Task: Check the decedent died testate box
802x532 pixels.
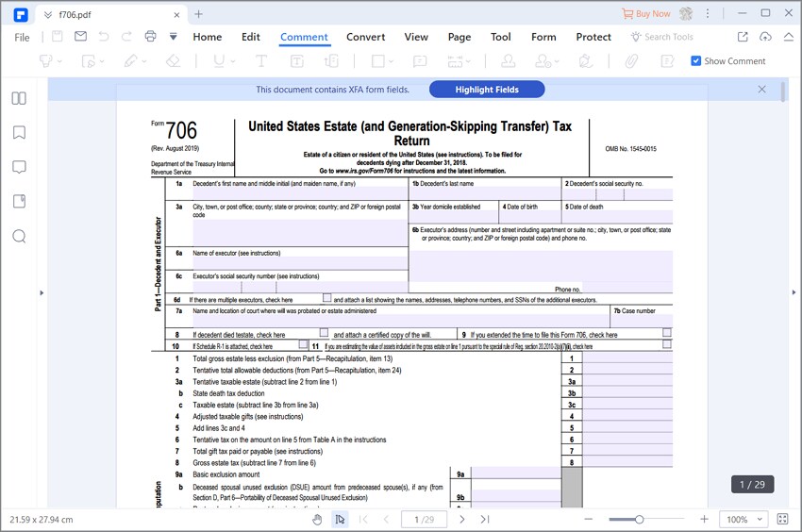Action: [324, 332]
